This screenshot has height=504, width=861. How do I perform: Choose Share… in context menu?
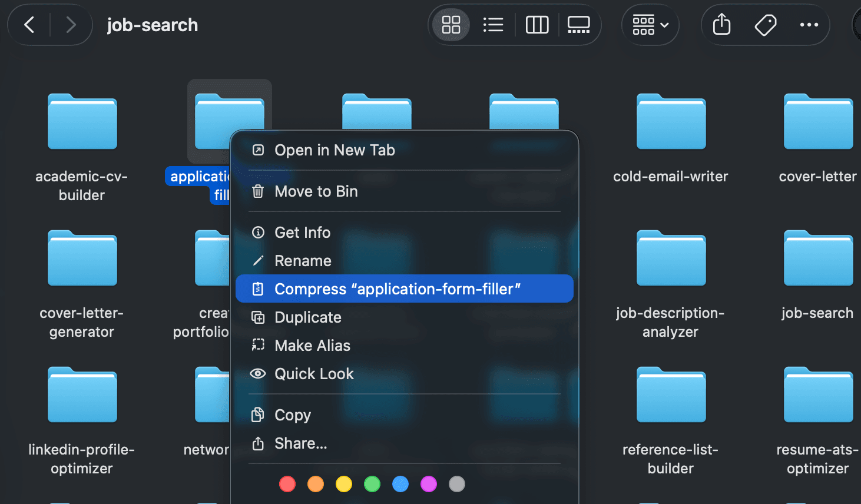404,443
